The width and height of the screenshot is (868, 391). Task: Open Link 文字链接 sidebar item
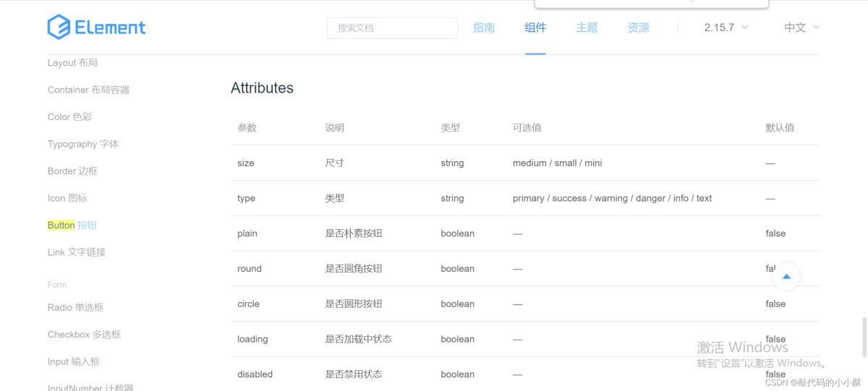click(77, 252)
